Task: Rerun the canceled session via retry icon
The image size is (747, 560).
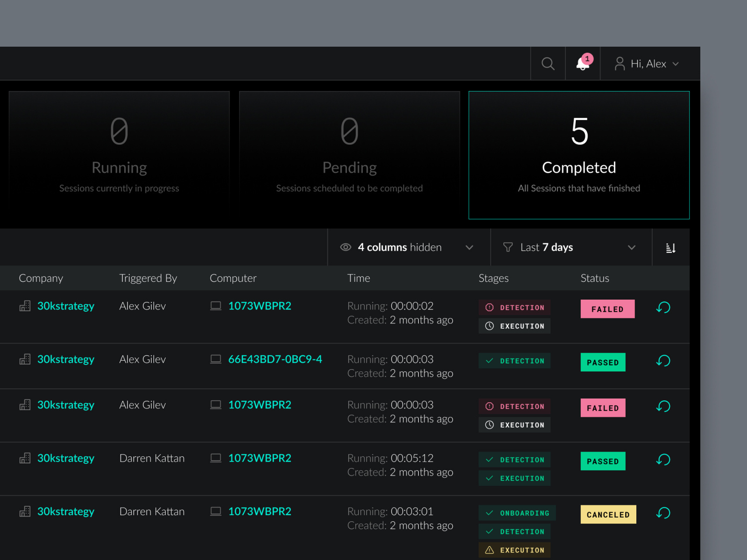Action: tap(662, 513)
